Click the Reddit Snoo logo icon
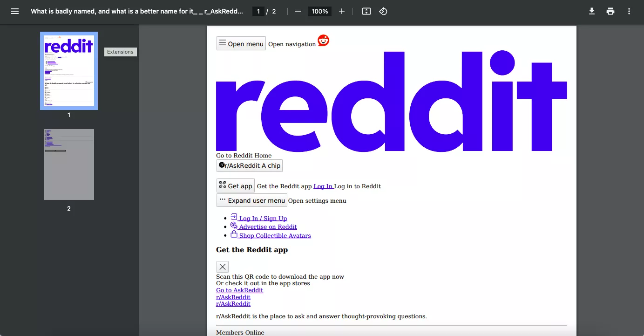This screenshot has height=336, width=644. (323, 41)
